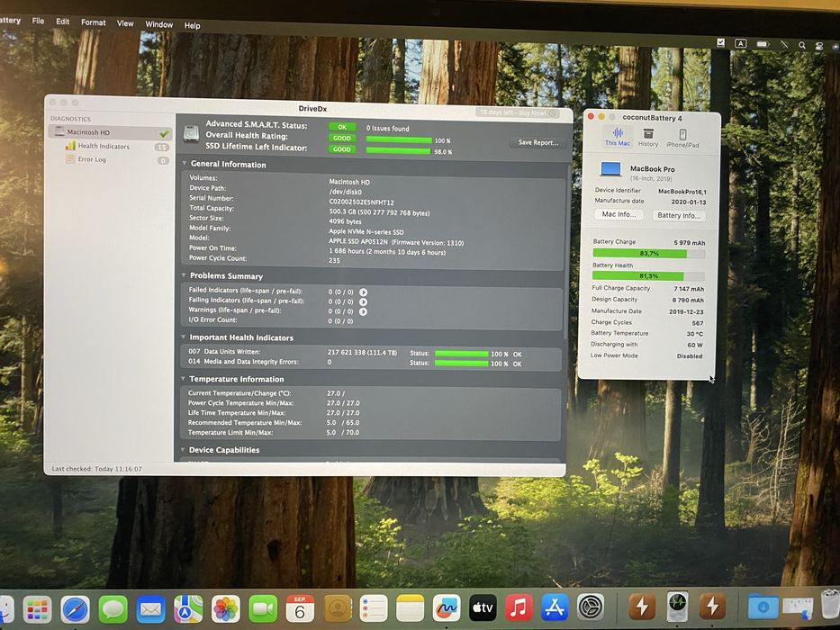The width and height of the screenshot is (840, 630).
Task: Switch to This Mac tab in coconutBattery
Action: [618, 137]
